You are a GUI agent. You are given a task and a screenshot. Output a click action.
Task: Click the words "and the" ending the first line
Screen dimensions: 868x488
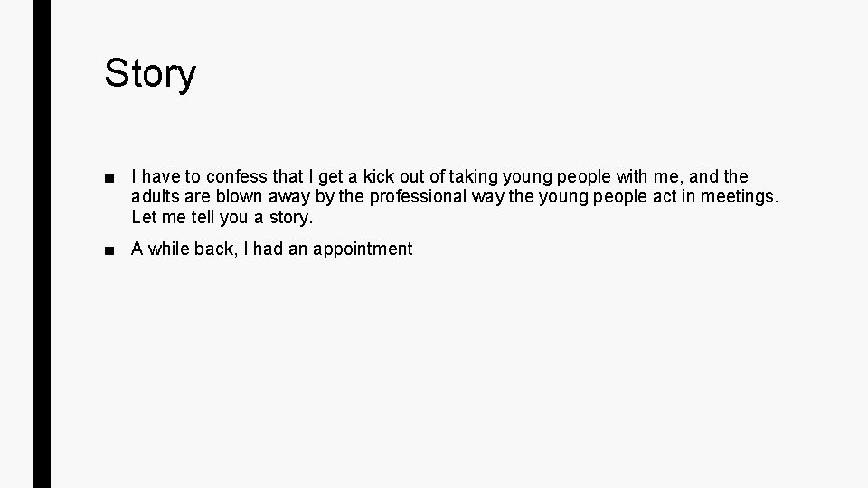718,176
